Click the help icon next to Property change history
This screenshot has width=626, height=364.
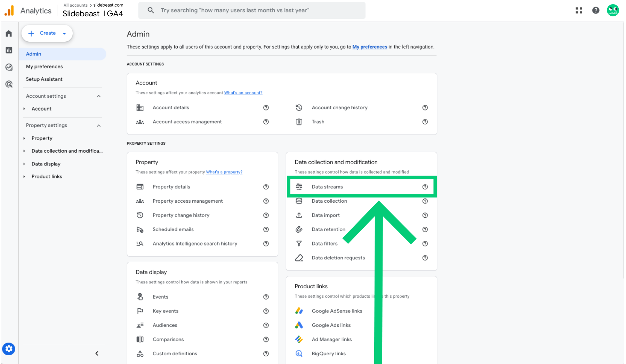[266, 215]
